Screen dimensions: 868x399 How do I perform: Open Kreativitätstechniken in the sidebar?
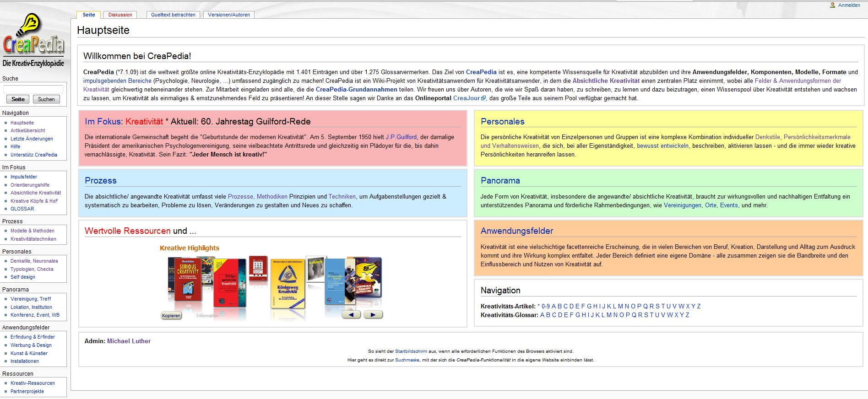point(33,239)
